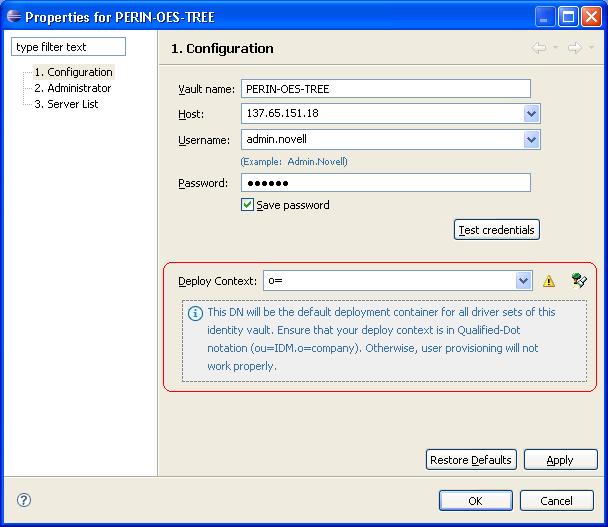
Task: Minimize the Properties window
Action: (544, 17)
